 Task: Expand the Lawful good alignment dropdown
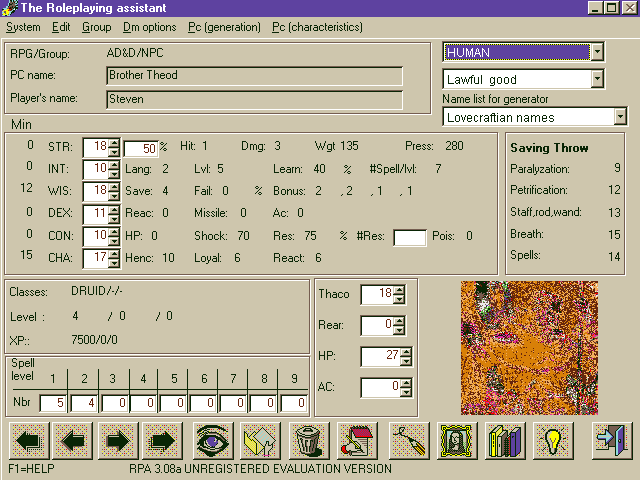[x=597, y=78]
